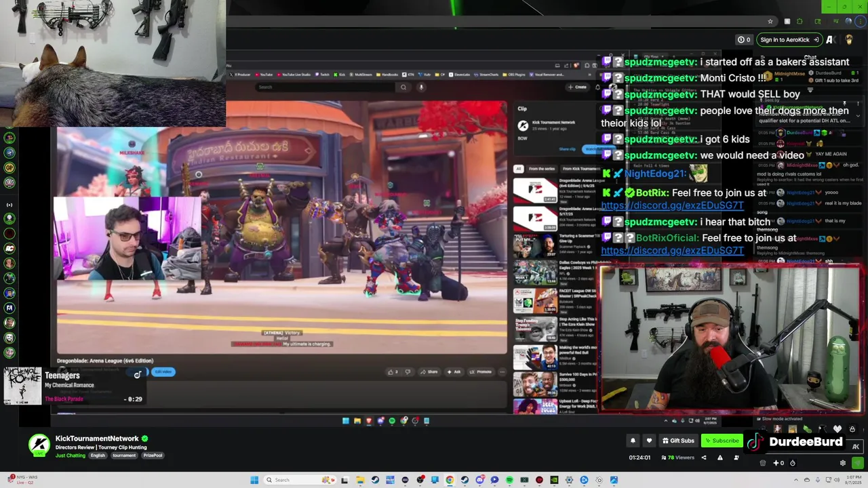Click the Share clip link in Clip panel
The width and height of the screenshot is (868, 488).
[567, 149]
